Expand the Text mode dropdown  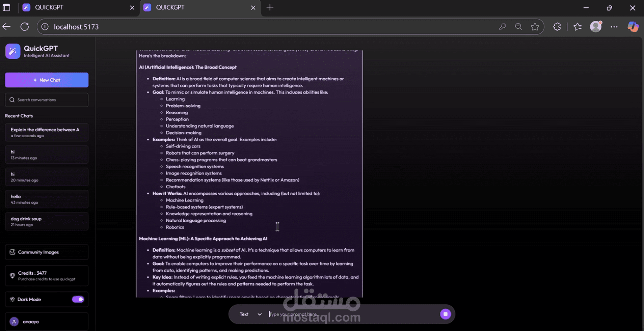click(x=250, y=314)
